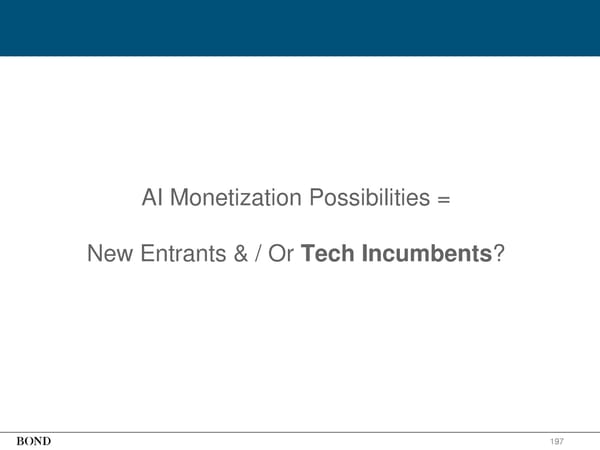Click the equals sign after Possibilities

pyautogui.click(x=444, y=201)
